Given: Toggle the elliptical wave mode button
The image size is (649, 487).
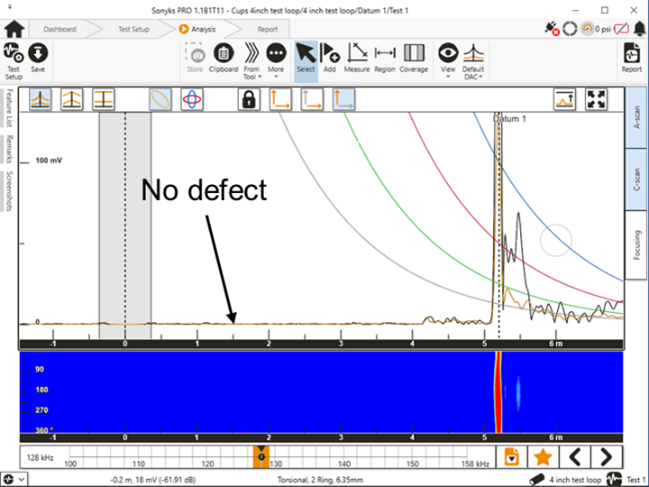Looking at the screenshot, I should [161, 99].
